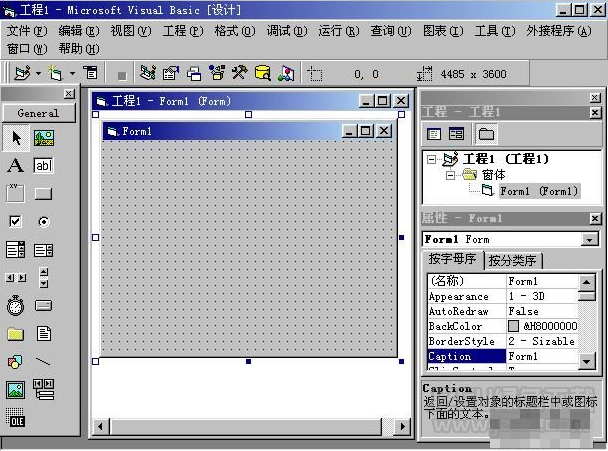This screenshot has width=608, height=451.
Task: Select the DirListBox folder tool
Action: click(x=16, y=334)
